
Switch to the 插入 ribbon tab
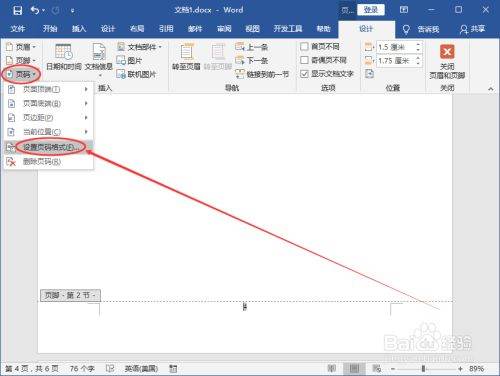coord(79,29)
